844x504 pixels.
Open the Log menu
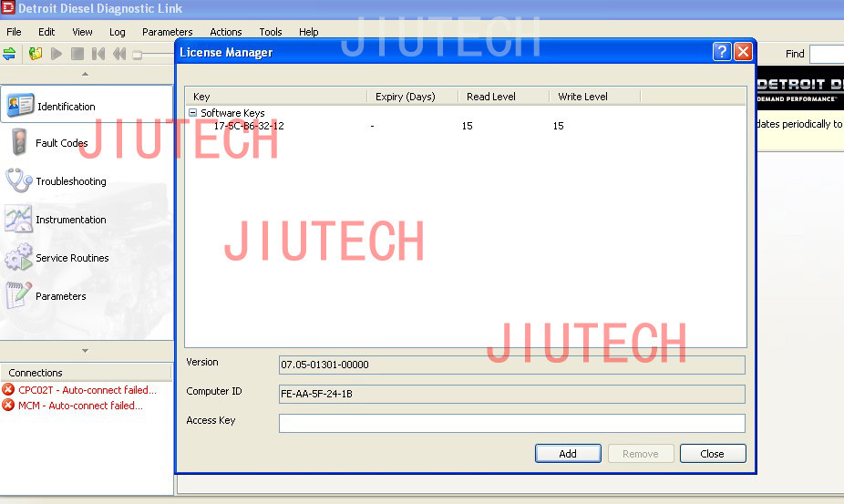pyautogui.click(x=118, y=32)
